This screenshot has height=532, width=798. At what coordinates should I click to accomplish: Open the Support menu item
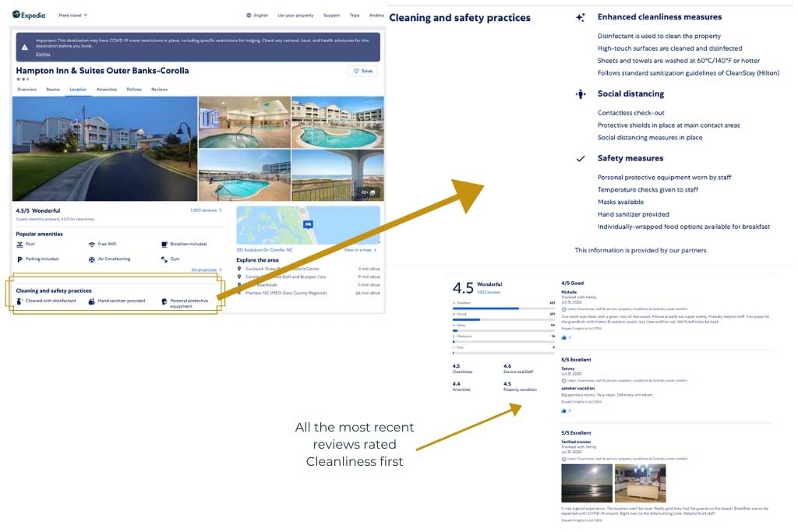point(331,16)
